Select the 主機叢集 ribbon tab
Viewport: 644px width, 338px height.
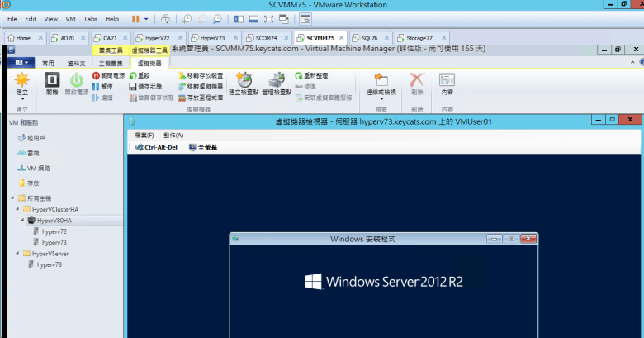click(110, 62)
